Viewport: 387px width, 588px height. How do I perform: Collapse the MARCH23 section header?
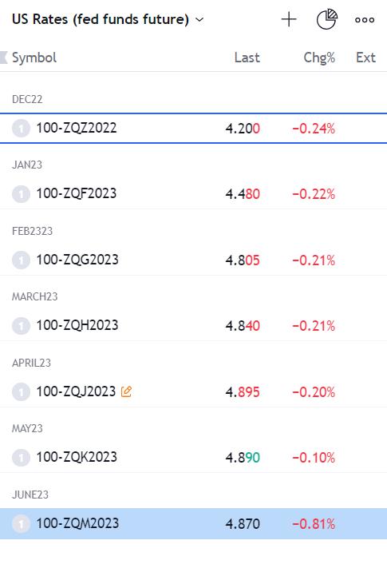coord(35,296)
